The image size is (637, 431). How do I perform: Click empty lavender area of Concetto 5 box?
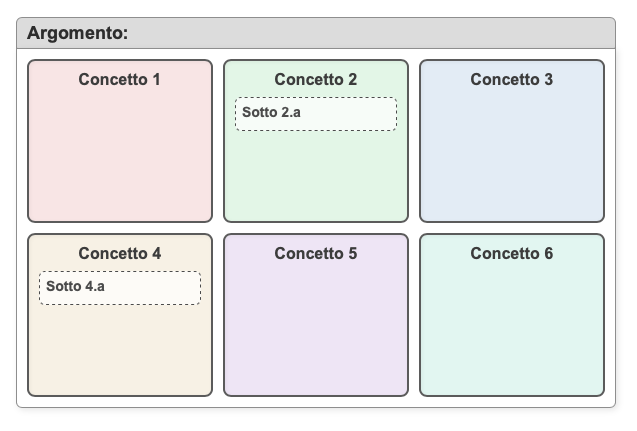pos(315,329)
